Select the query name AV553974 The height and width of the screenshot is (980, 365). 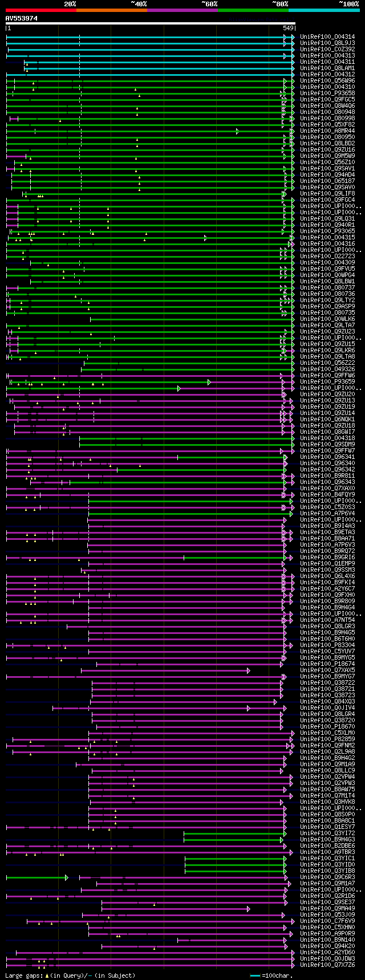tap(22, 18)
